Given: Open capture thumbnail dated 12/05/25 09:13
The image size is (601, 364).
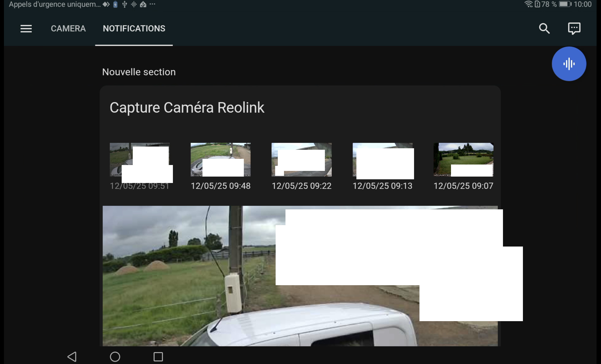Looking at the screenshot, I should pyautogui.click(x=383, y=160).
